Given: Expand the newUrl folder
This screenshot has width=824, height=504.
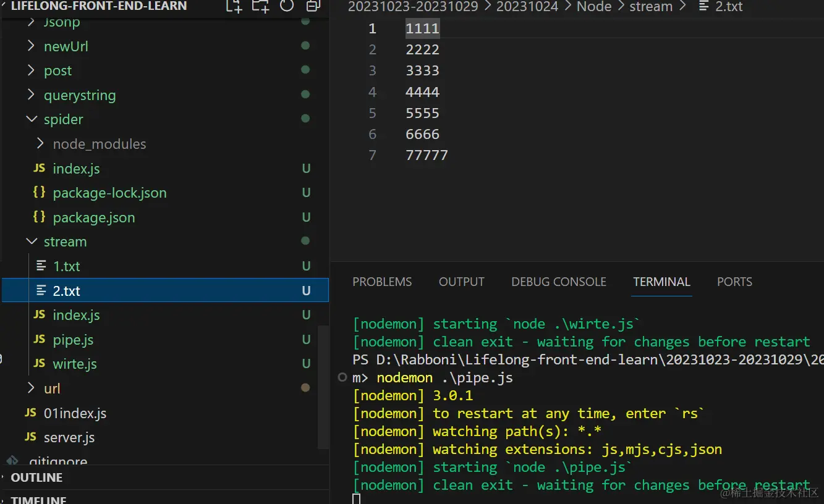Looking at the screenshot, I should pyautogui.click(x=32, y=46).
